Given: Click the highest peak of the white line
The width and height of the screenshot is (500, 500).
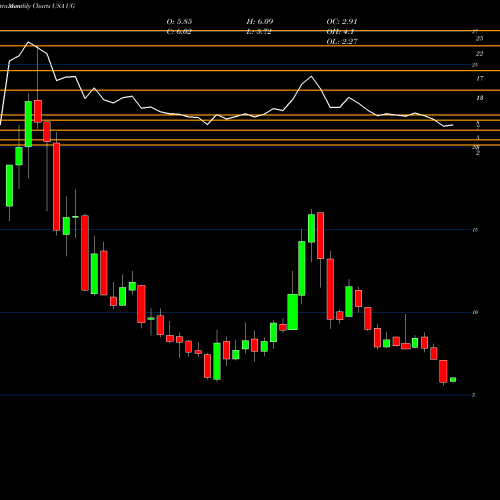Looking at the screenshot, I should click(x=28, y=42).
